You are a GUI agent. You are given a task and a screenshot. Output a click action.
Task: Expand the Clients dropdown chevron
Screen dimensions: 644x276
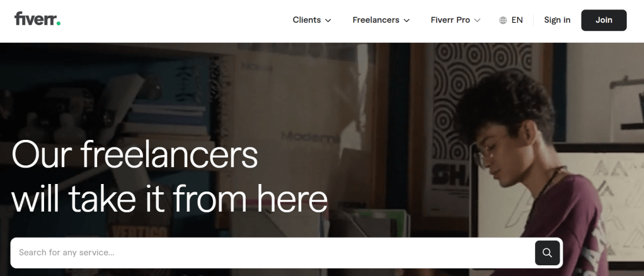tap(328, 21)
